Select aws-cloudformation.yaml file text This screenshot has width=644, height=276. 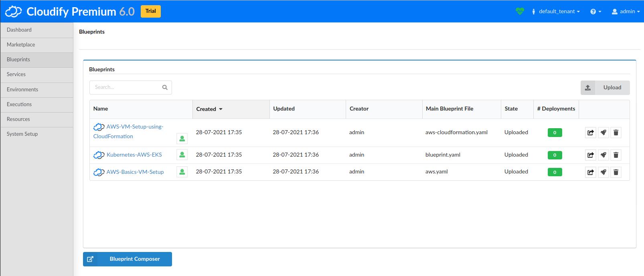tap(456, 133)
